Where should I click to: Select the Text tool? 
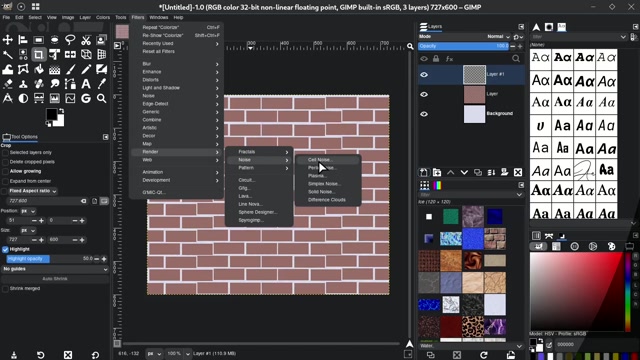(x=86, y=84)
